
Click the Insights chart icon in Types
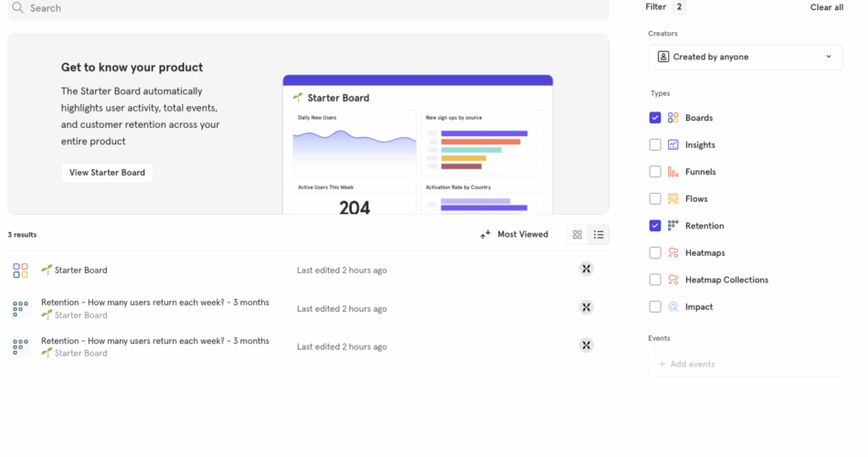pyautogui.click(x=673, y=144)
